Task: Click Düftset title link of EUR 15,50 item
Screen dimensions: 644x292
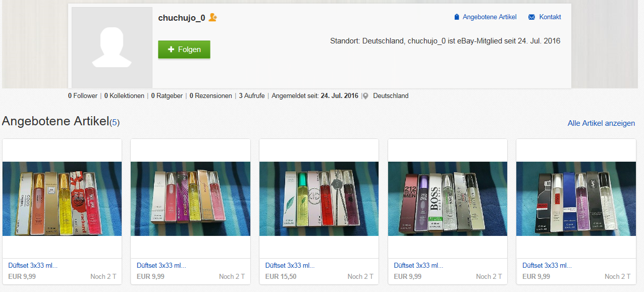Action: (290, 265)
